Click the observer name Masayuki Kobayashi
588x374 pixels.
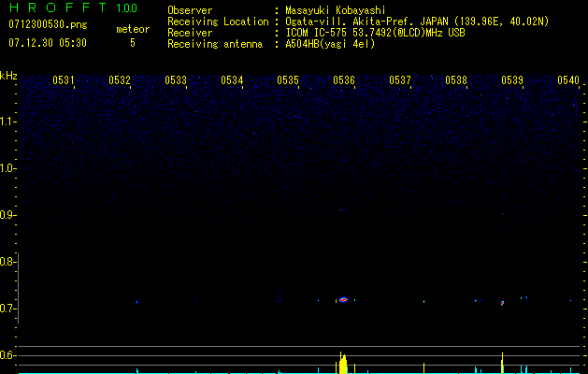[336, 10]
